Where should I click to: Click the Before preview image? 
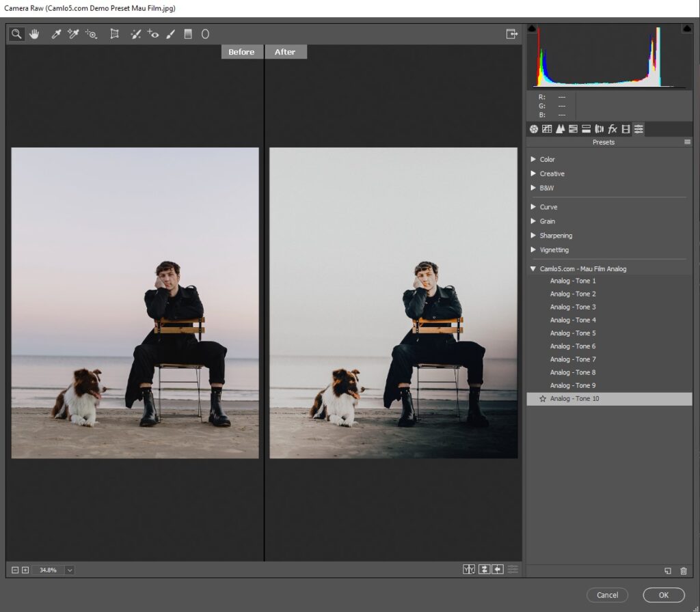point(135,303)
